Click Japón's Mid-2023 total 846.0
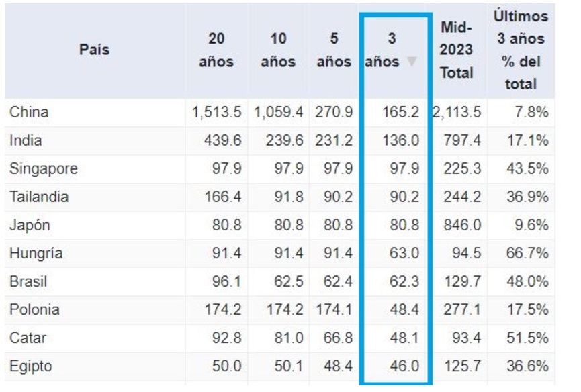Screen dimensions: 581x392 point(463,226)
